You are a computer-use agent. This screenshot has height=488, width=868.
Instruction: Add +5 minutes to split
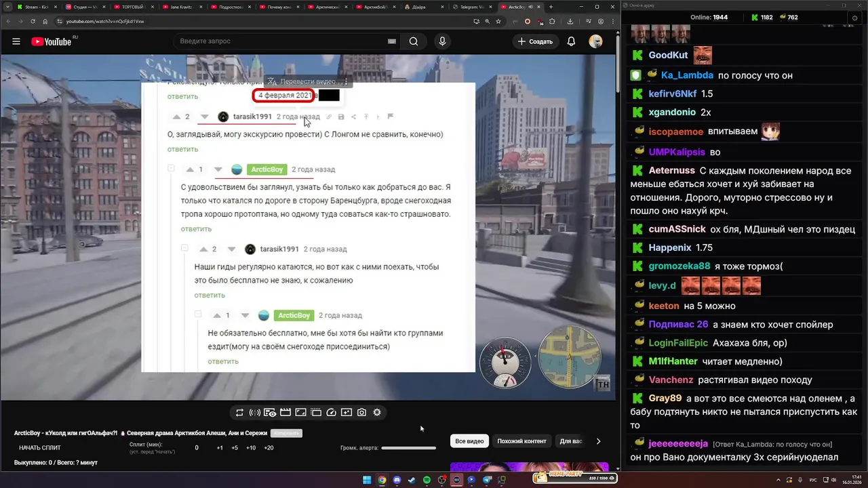coord(235,448)
